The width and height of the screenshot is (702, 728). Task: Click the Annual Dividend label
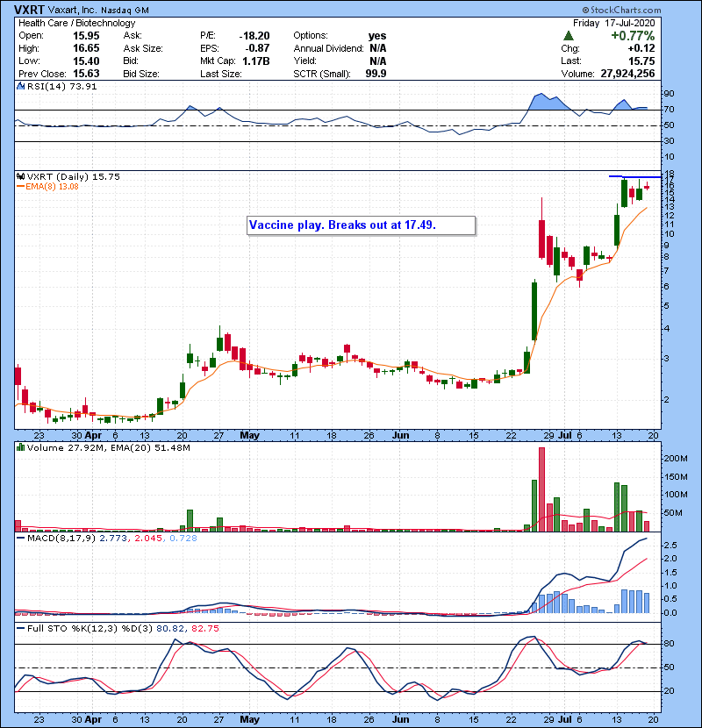pyautogui.click(x=328, y=48)
